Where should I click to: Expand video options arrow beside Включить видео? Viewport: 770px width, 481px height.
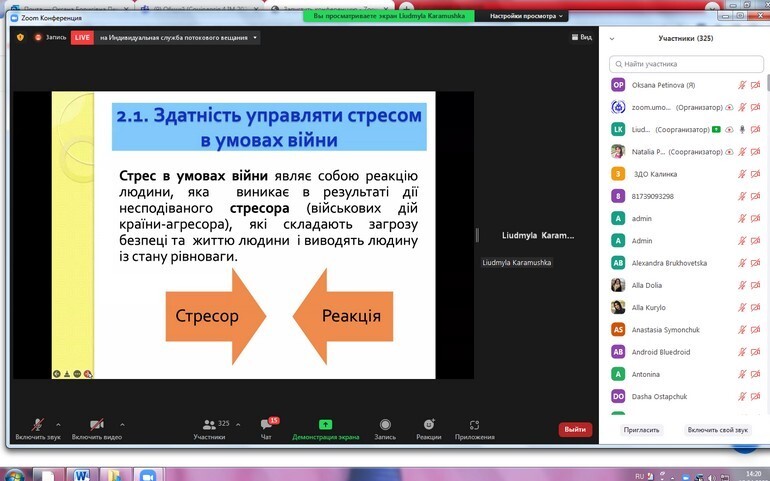pyautogui.click(x=122, y=424)
